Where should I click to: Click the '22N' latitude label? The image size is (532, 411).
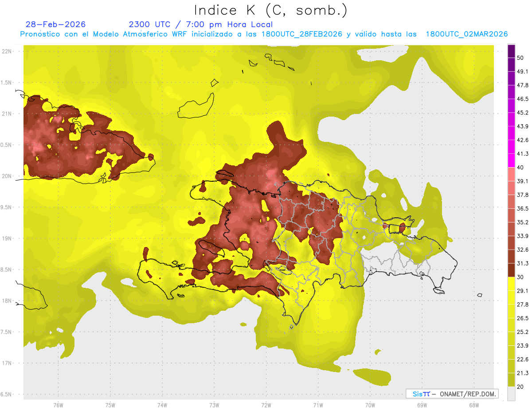coord(7,51)
